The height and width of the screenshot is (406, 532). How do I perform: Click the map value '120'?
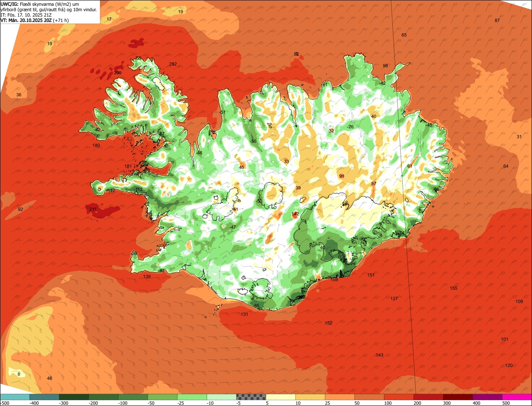509,365
